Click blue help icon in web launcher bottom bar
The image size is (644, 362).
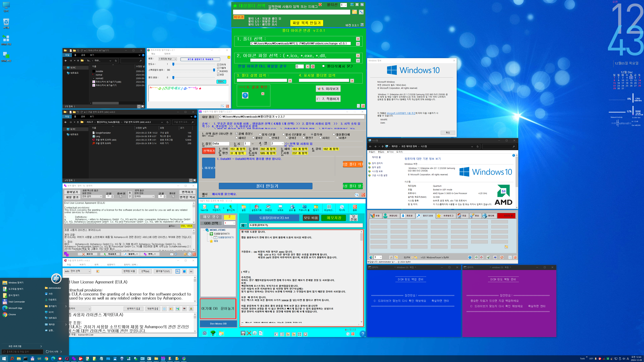pos(470,257)
